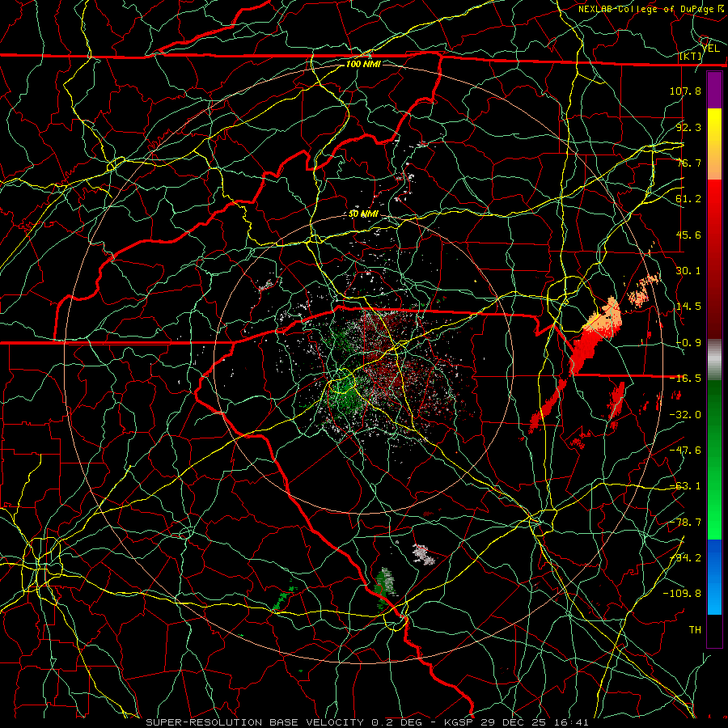Viewport: 728px width, 728px height.
Task: Pick the purple segment of the color bar
Action: (714, 90)
